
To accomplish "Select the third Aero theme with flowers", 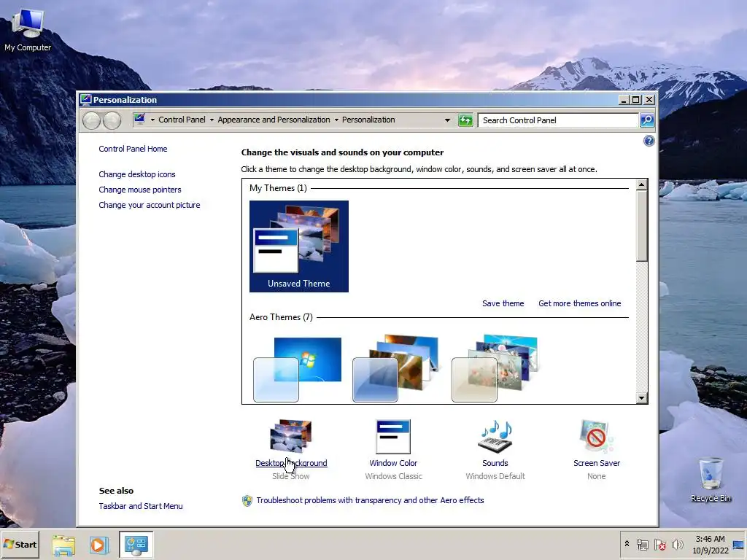I will tap(495, 368).
